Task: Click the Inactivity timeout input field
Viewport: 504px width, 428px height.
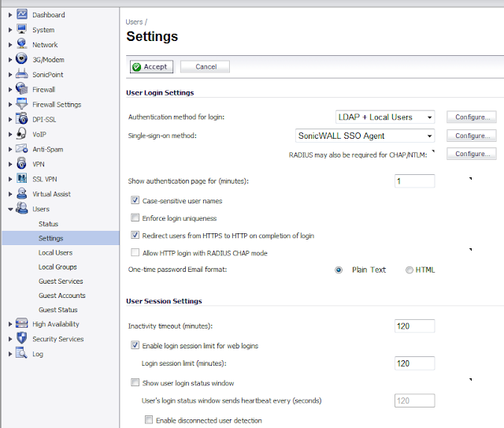Action: click(x=414, y=326)
